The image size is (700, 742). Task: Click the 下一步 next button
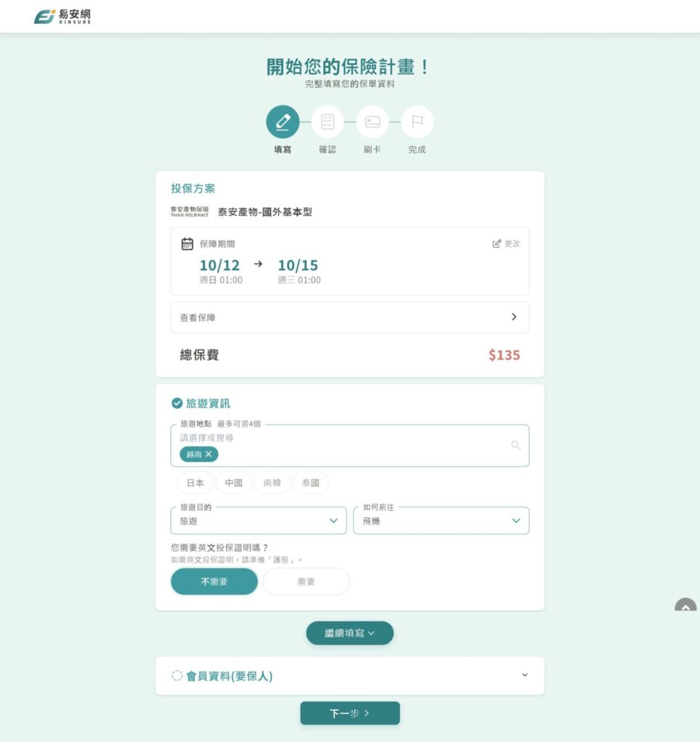click(x=350, y=713)
